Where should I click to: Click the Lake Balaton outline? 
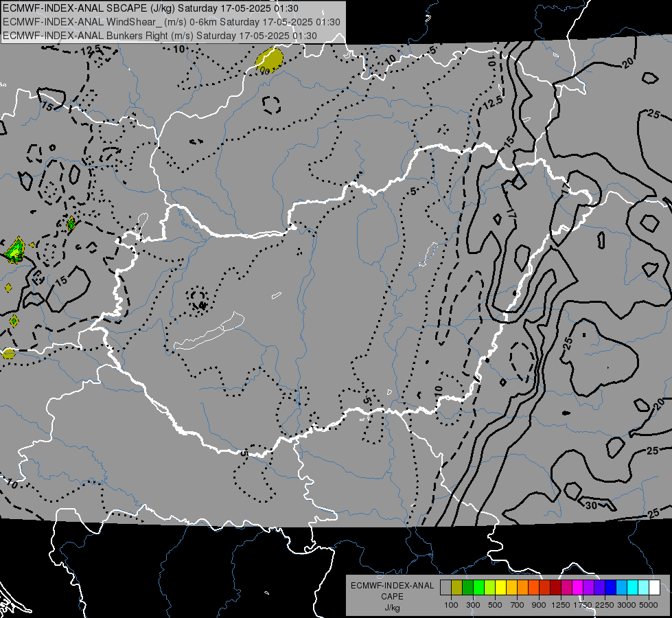(x=209, y=331)
